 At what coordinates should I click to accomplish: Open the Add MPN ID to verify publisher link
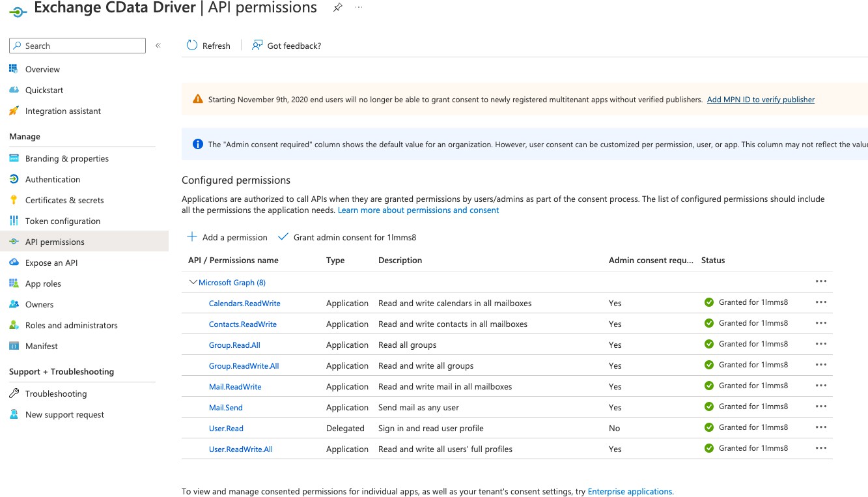point(761,100)
